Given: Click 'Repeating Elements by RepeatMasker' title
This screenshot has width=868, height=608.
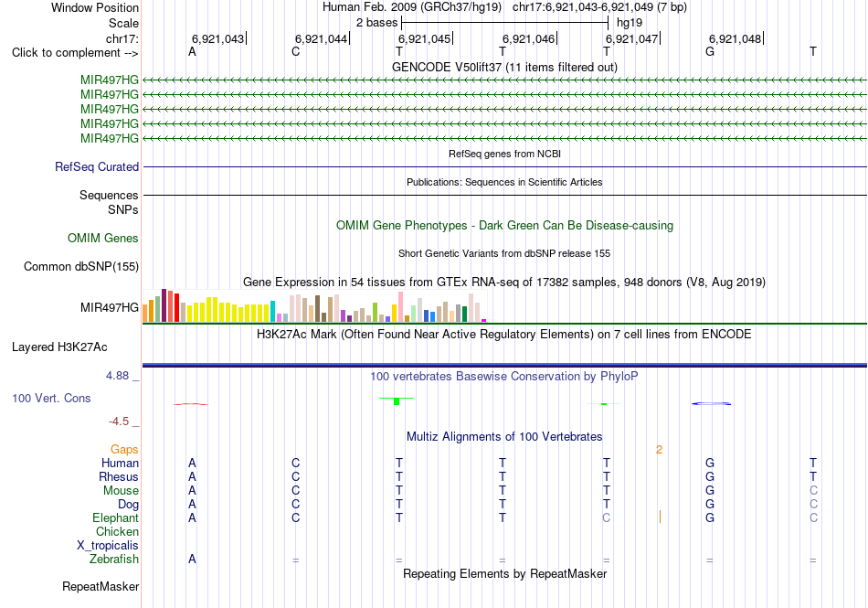Looking at the screenshot, I should tap(504, 573).
